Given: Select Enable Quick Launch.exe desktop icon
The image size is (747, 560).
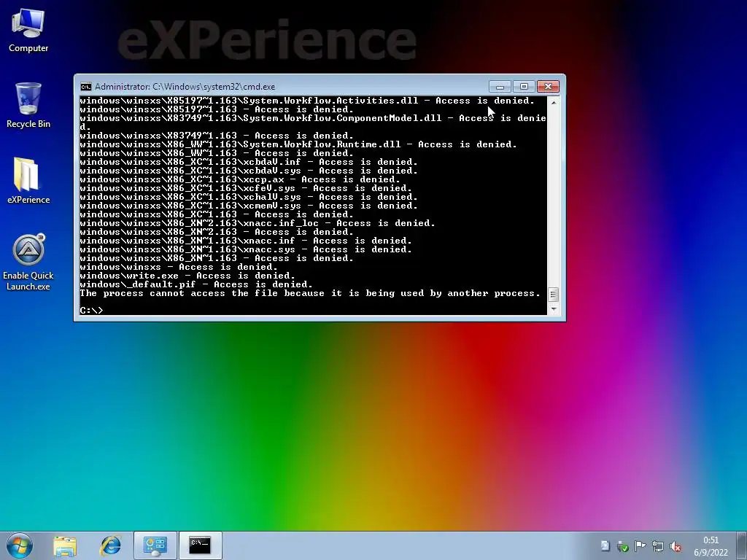Looking at the screenshot, I should tap(28, 262).
